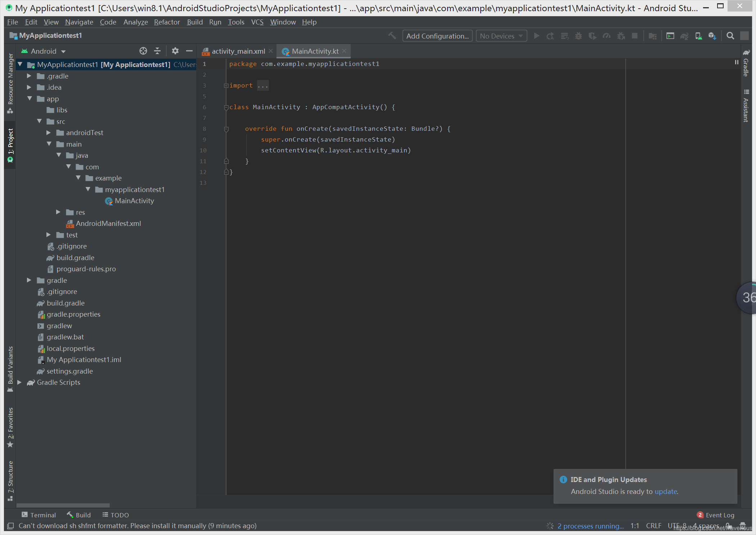This screenshot has height=535, width=756.
Task: Click the project panel horizontal scrollbar
Action: click(x=63, y=505)
